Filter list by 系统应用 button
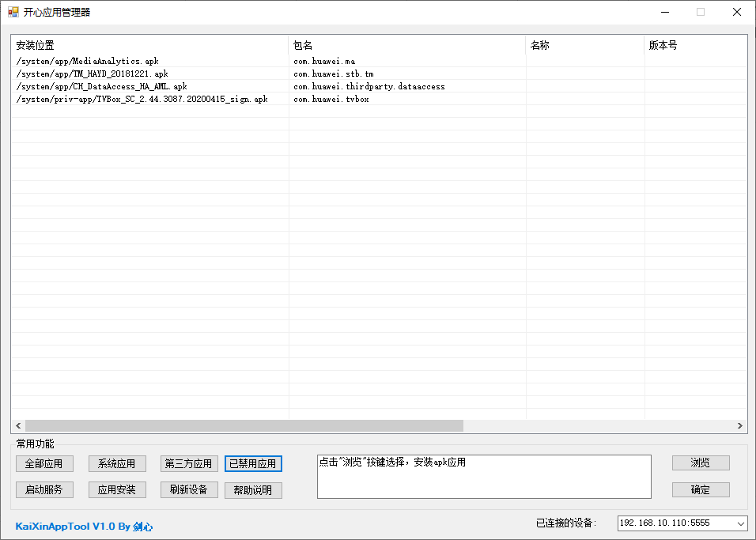 click(117, 463)
